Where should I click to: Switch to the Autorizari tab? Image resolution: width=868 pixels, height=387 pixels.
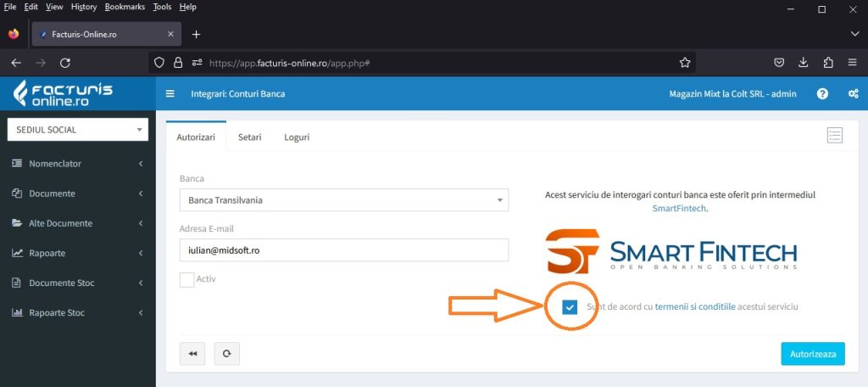[x=196, y=137]
